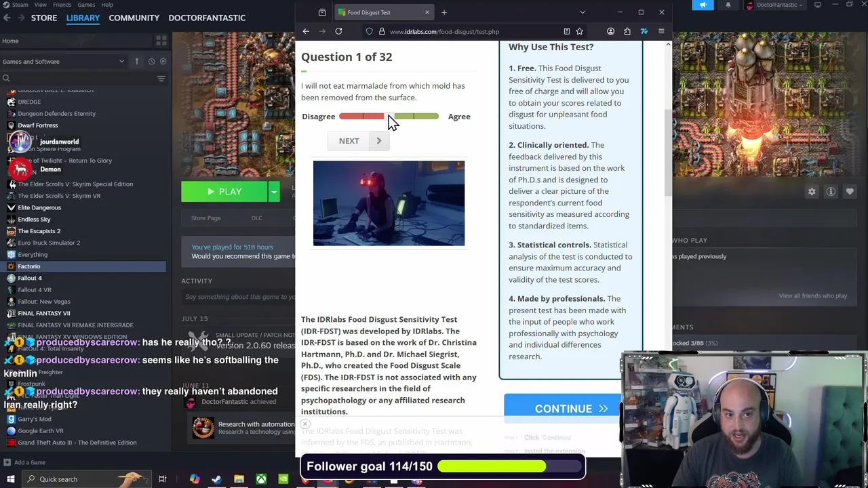Select Garry's Mod in the library
Image resolution: width=868 pixels, height=488 pixels.
click(35, 419)
